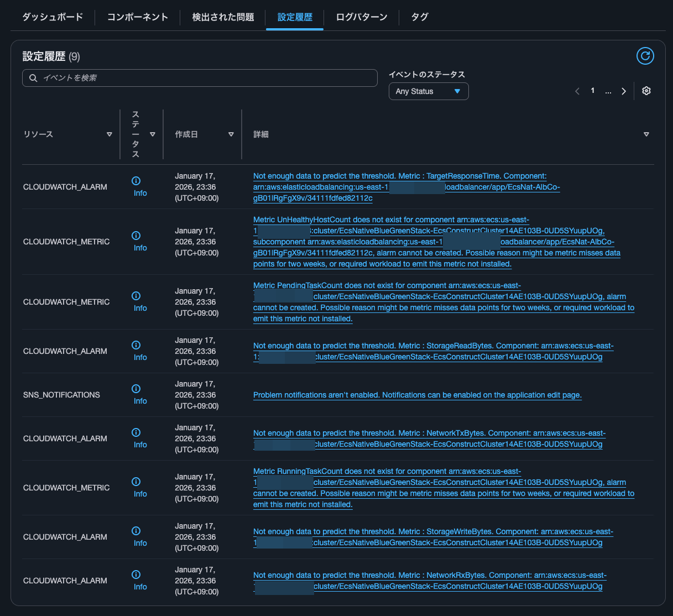673x616 pixels.
Task: Select page 1 in pagination
Action: tap(593, 91)
